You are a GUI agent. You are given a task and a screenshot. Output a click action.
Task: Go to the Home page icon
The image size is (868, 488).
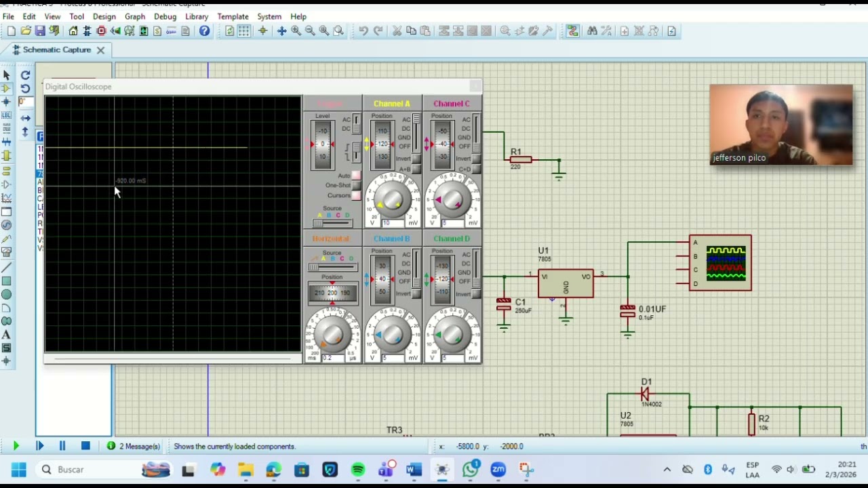pyautogui.click(x=73, y=31)
